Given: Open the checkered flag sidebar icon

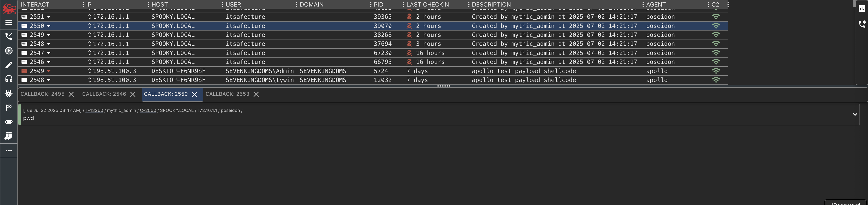Looking at the screenshot, I should [9, 108].
